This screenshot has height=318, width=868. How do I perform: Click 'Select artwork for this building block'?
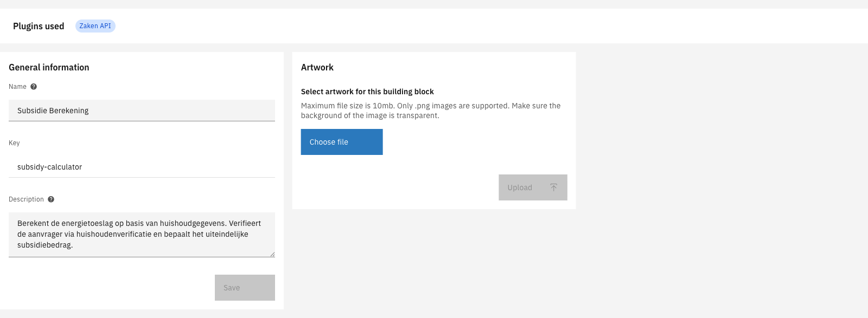[x=367, y=92]
